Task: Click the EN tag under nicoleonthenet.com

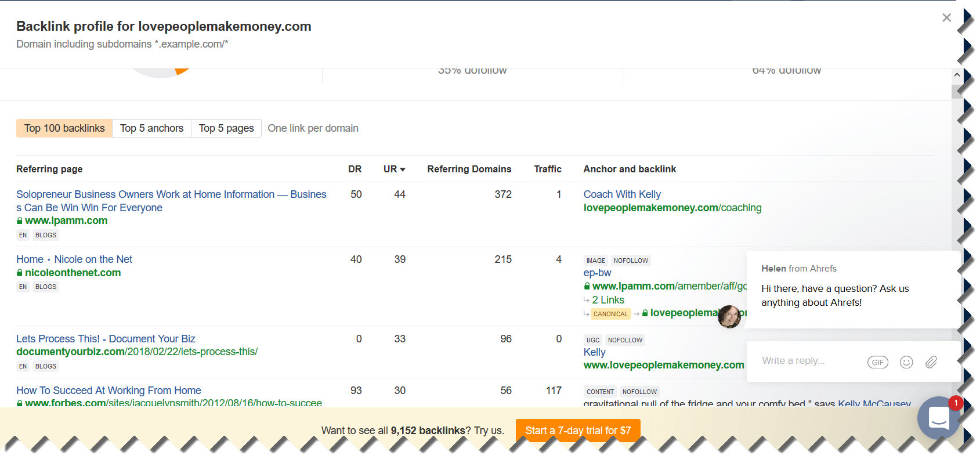Action: point(23,287)
